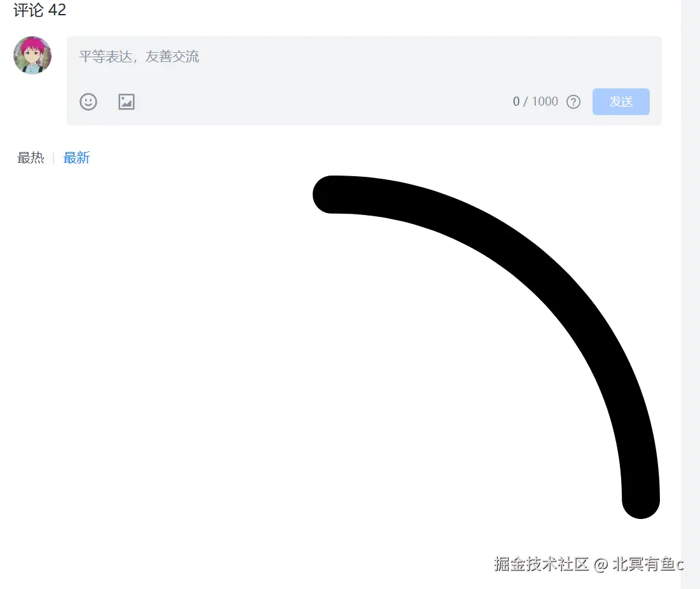
Task: Click the circled question mark beside the counter
Action: point(573,102)
